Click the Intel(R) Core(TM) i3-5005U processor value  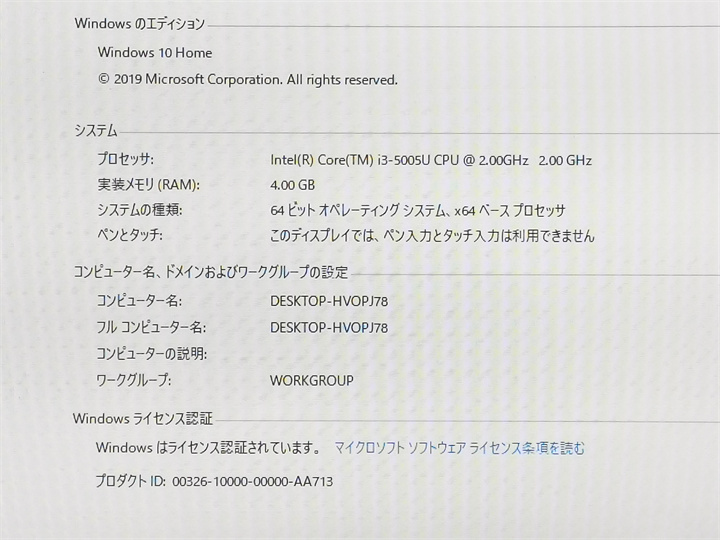pos(431,160)
